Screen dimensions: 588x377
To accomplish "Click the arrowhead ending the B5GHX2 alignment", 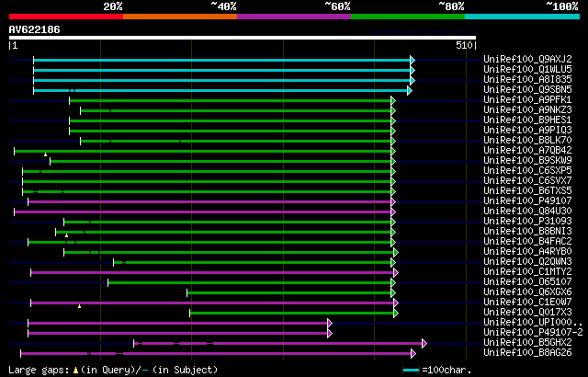I will pos(424,343).
